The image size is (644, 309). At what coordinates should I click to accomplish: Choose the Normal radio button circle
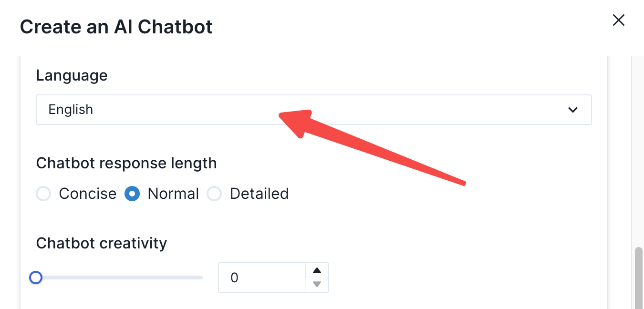pos(132,194)
